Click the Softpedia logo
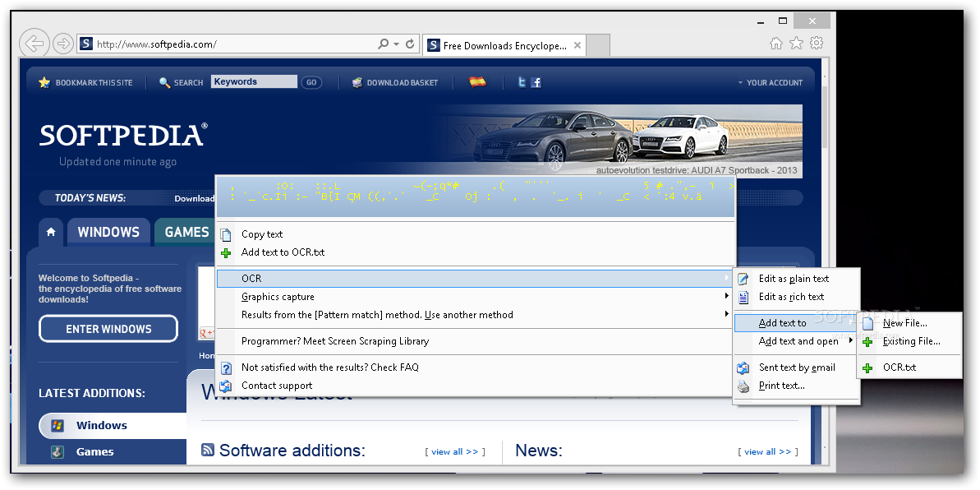980x490 pixels. click(124, 135)
